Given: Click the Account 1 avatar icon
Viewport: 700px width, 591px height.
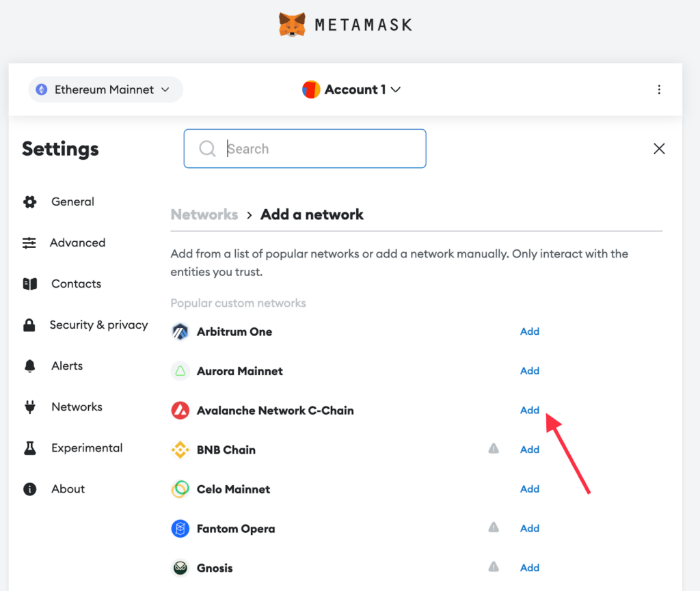Looking at the screenshot, I should pos(311,90).
